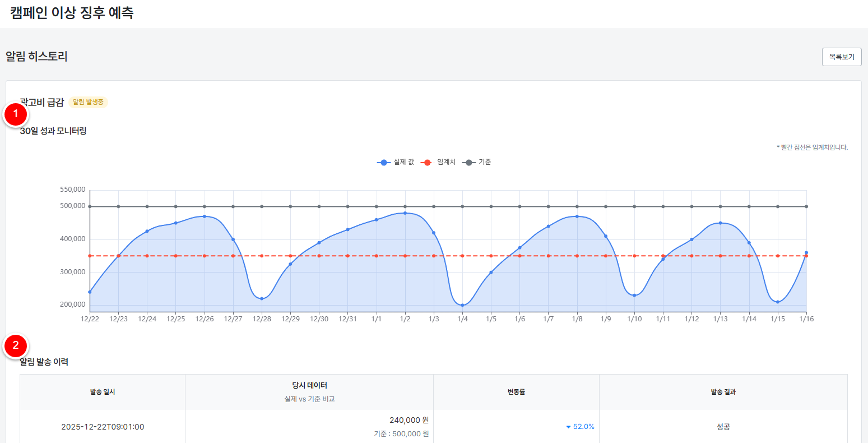Click the 발송 결과 column header
Screen dimensions: 868x443
[x=723, y=392]
